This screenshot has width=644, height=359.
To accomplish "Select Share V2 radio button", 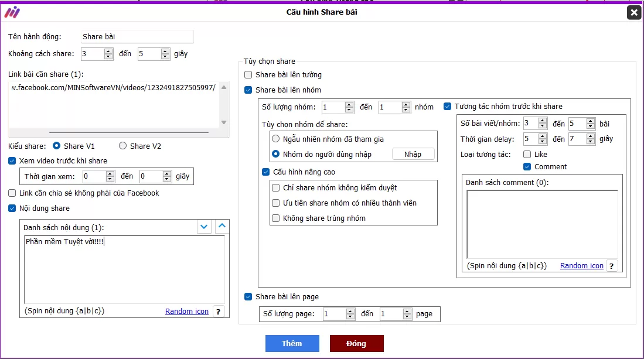I will point(123,146).
